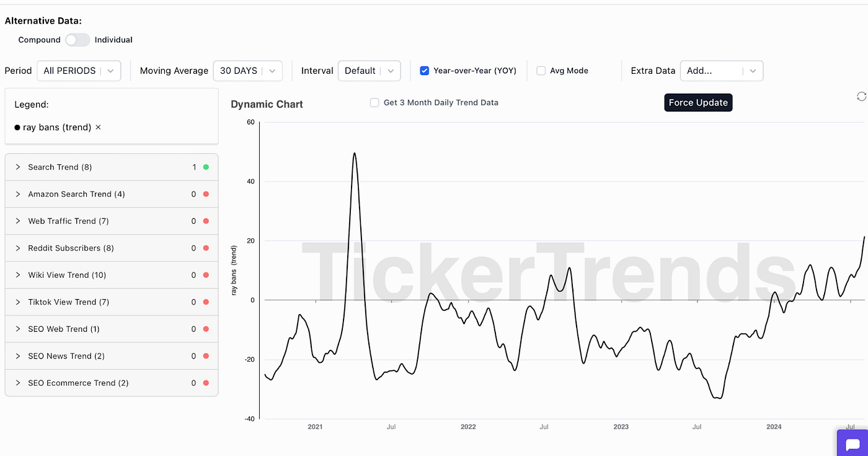Click the refresh icon above the chart

point(861,96)
